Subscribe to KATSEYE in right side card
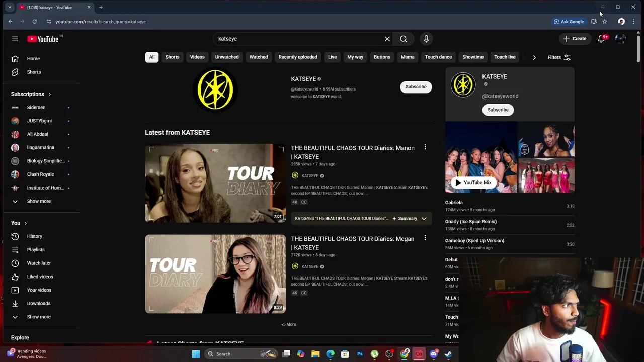This screenshot has width=644, height=362. tap(498, 110)
